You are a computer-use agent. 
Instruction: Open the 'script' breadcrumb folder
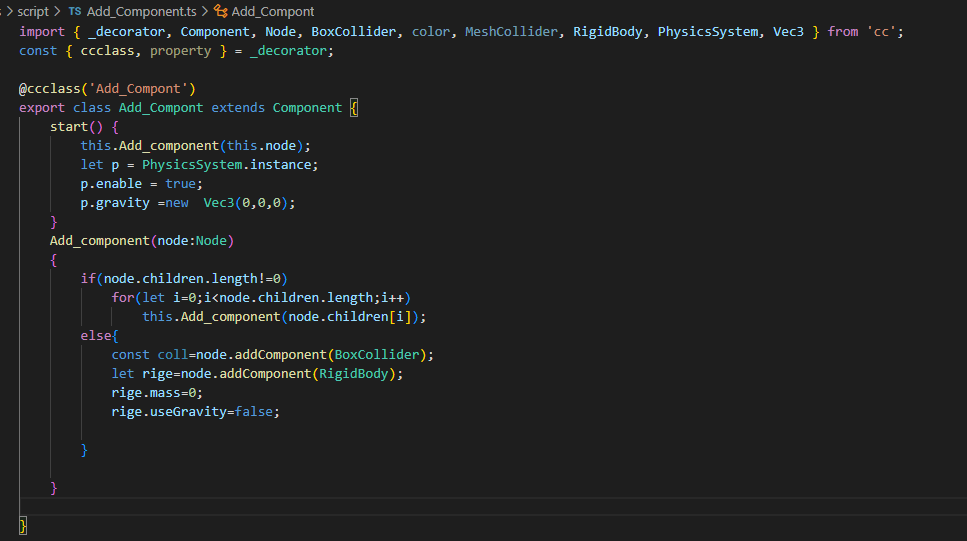click(33, 12)
